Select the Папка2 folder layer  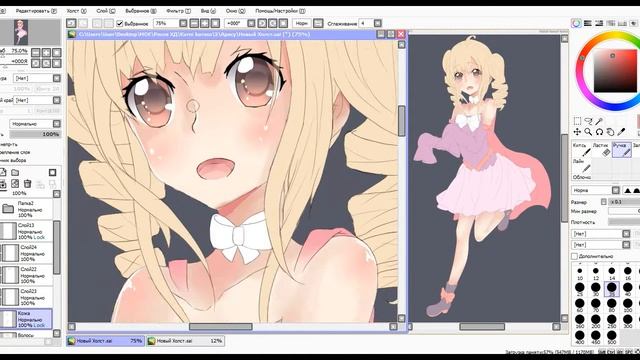26,209
